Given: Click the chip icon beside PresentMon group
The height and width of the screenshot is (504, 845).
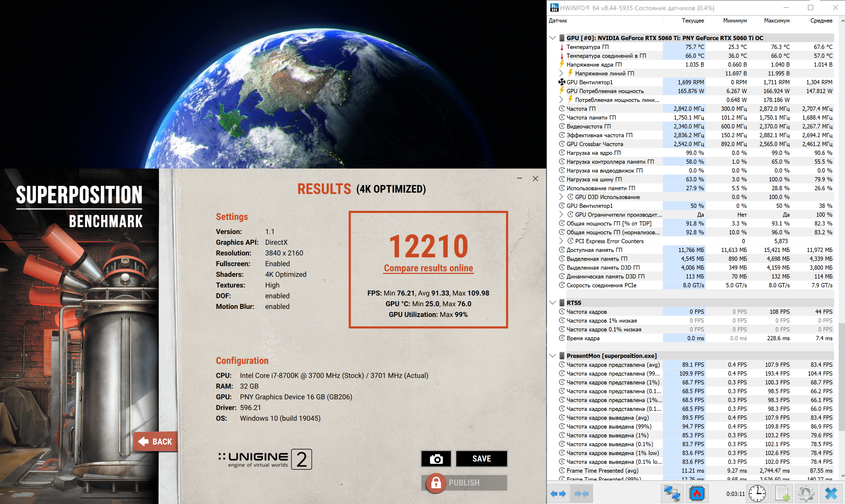Looking at the screenshot, I should [x=562, y=355].
